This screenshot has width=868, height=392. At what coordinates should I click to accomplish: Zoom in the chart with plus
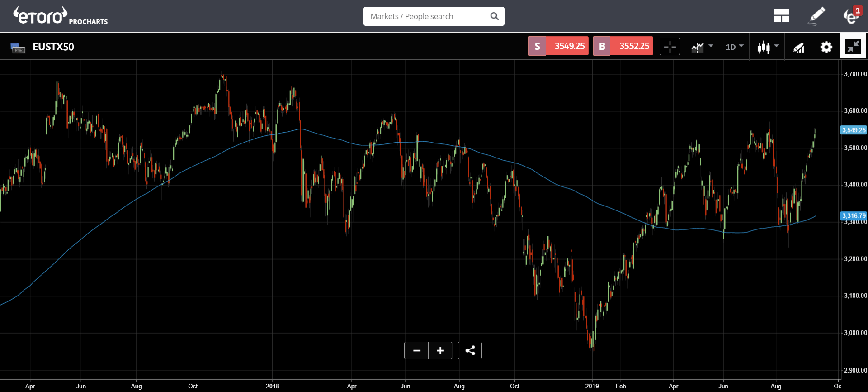[440, 350]
